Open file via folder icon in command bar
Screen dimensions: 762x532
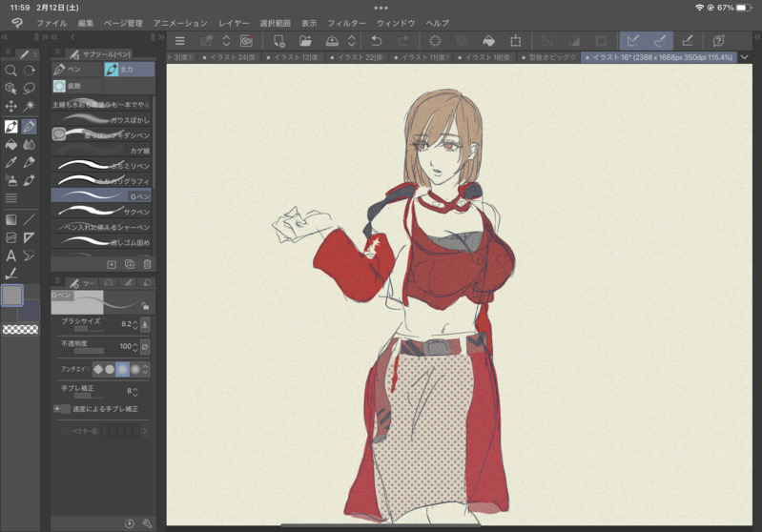[305, 41]
